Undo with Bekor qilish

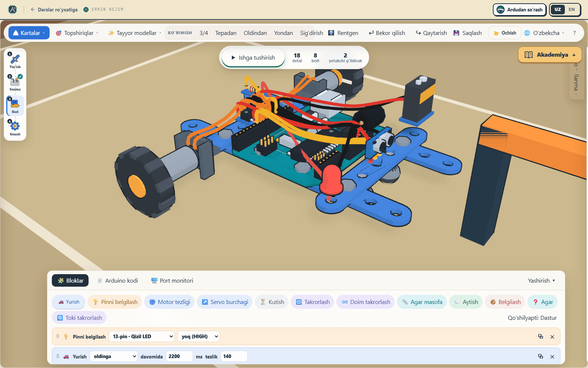click(x=387, y=33)
